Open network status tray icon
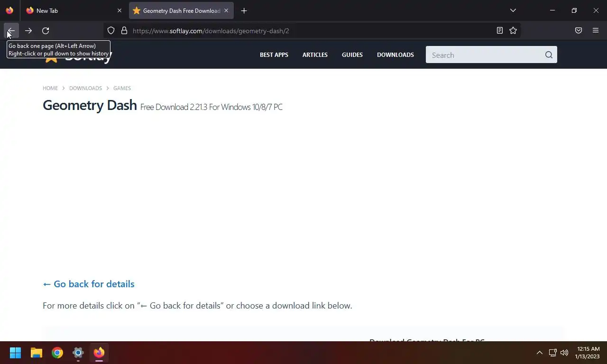Image resolution: width=607 pixels, height=364 pixels. (x=552, y=353)
